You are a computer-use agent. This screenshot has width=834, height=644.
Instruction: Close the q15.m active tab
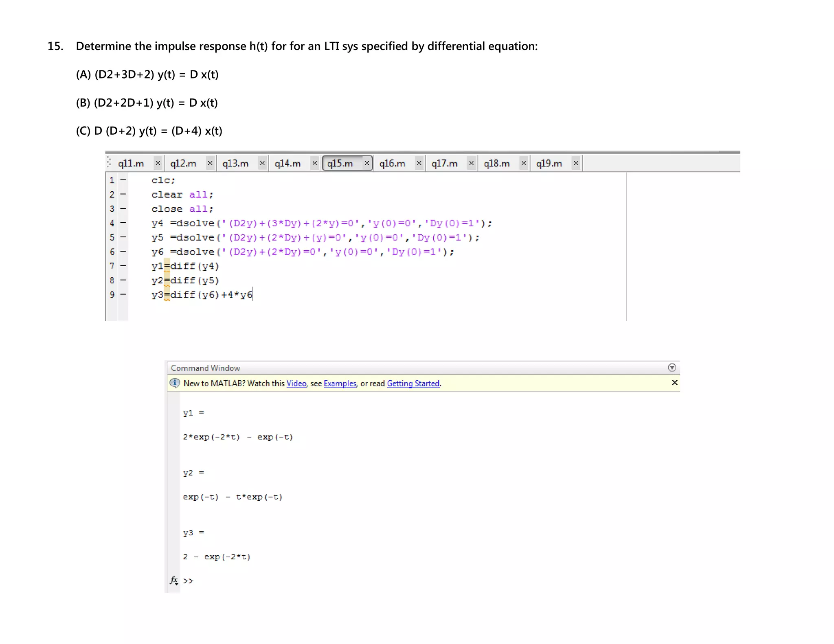click(x=367, y=163)
